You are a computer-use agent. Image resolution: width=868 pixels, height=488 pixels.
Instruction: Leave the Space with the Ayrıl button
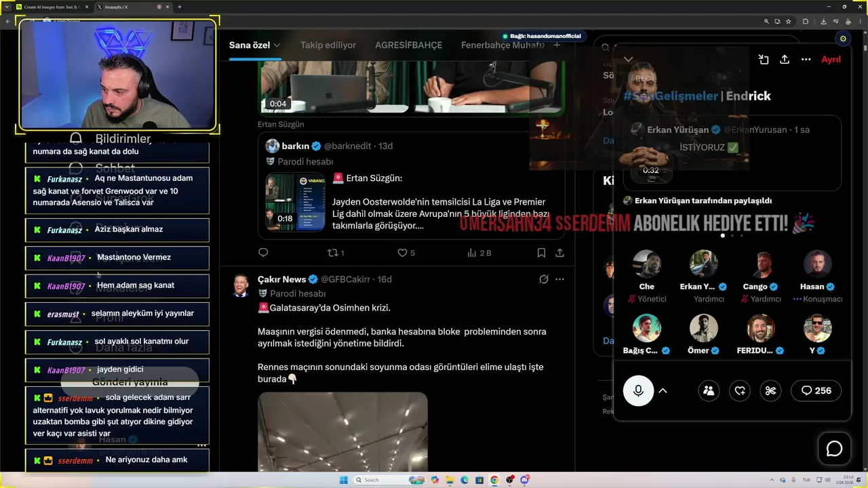831,60
